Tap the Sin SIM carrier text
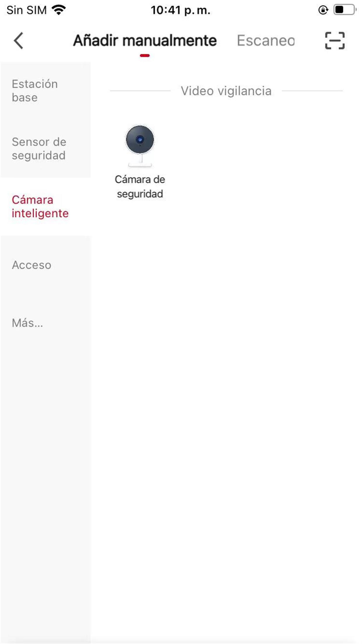Screen dimensions: 362x644 click(x=26, y=10)
